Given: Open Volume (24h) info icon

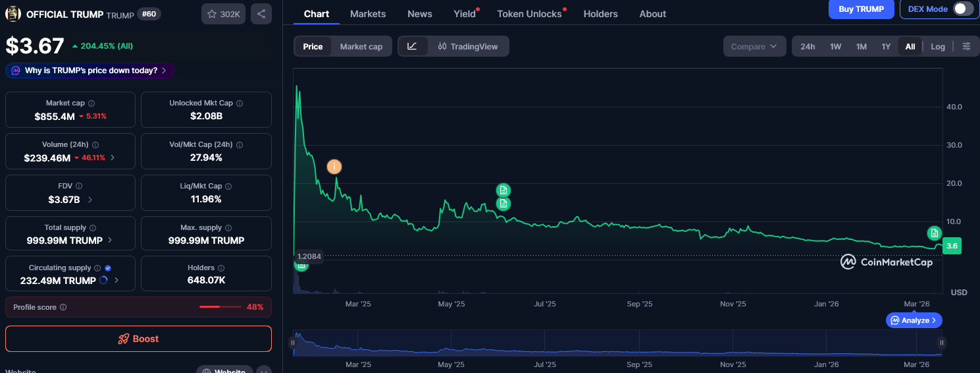Looking at the screenshot, I should pyautogui.click(x=95, y=145).
